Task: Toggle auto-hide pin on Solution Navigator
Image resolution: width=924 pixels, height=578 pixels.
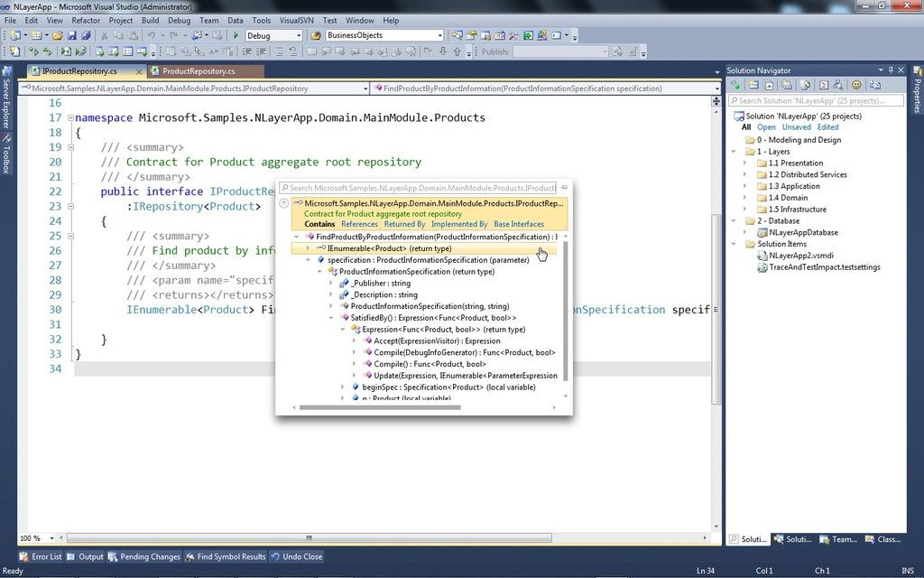Action: 891,70
